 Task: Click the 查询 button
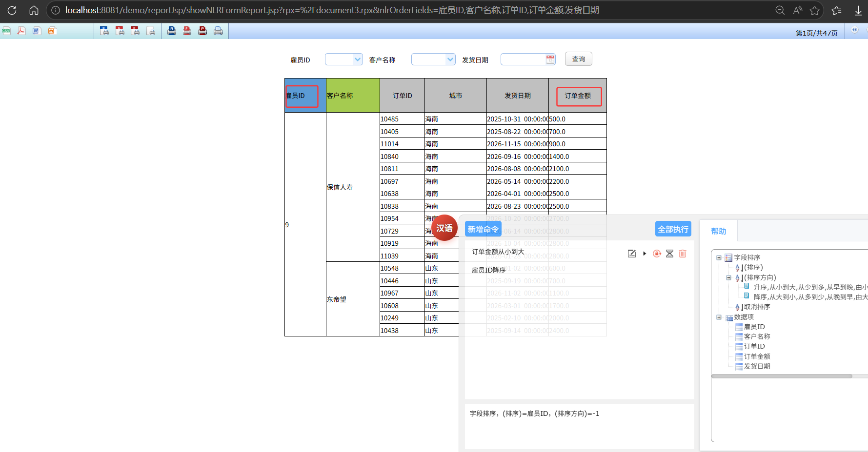578,59
